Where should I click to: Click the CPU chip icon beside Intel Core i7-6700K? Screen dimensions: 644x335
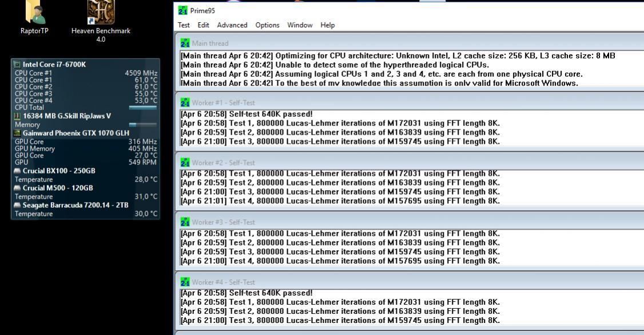17,65
